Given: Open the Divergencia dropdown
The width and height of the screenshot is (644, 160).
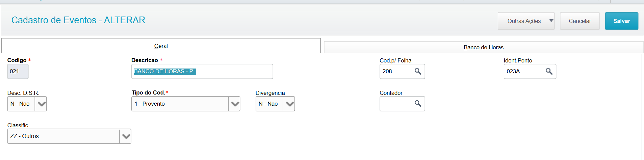Looking at the screenshot, I should [289, 104].
